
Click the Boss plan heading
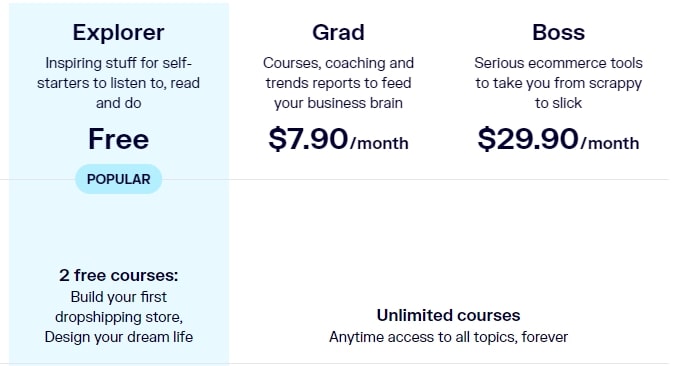point(558,32)
